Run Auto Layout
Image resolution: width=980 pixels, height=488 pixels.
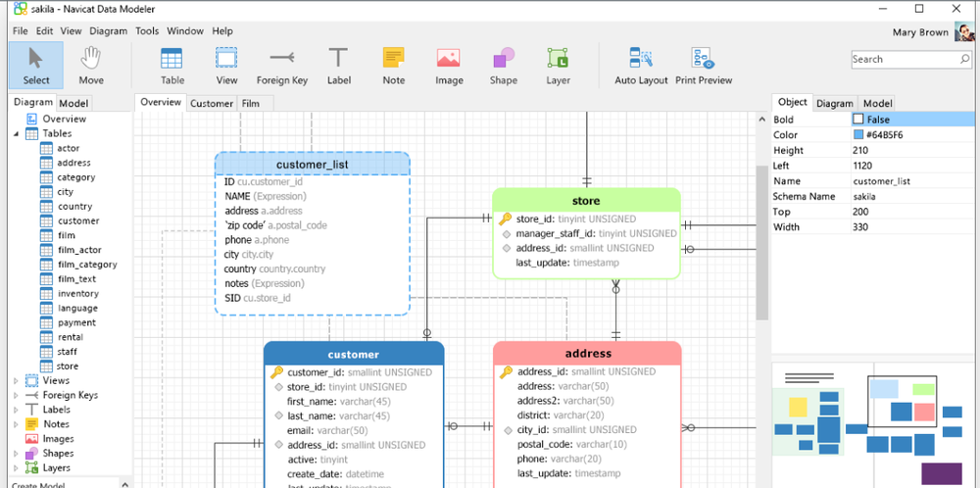click(x=641, y=66)
